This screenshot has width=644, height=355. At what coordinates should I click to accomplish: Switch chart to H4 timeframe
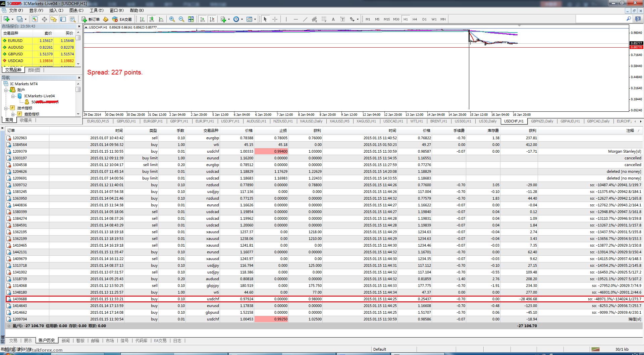click(x=415, y=19)
